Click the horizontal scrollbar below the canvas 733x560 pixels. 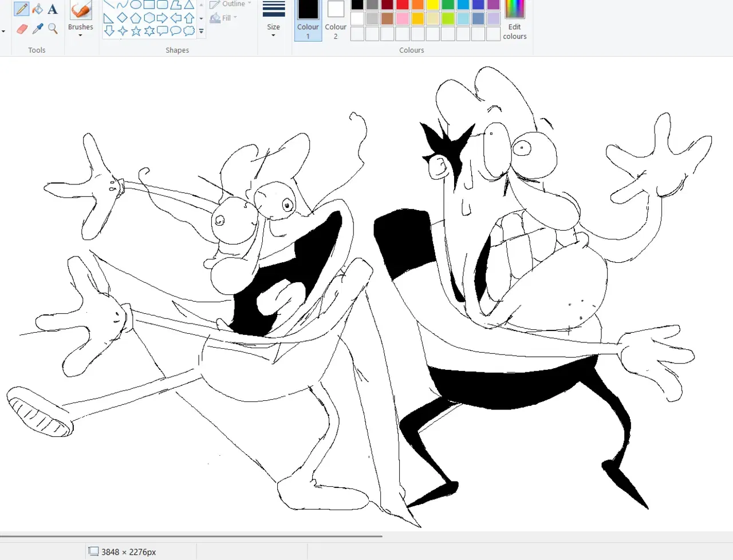pos(191,537)
